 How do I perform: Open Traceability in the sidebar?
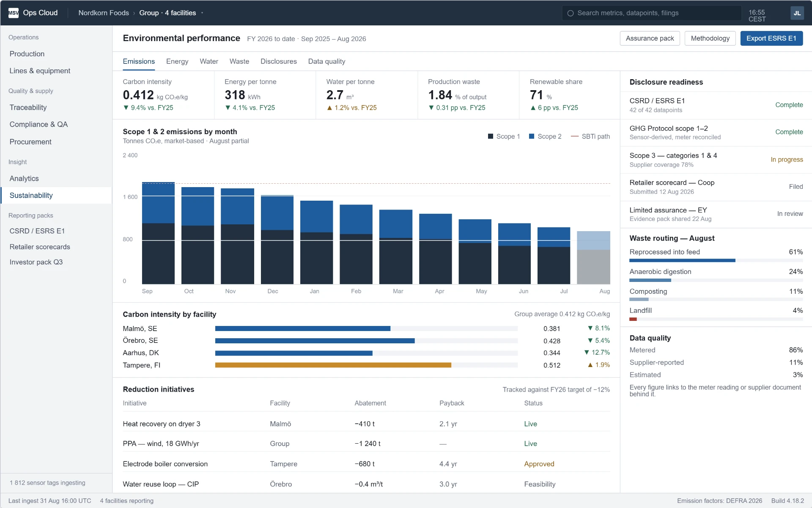click(56, 108)
